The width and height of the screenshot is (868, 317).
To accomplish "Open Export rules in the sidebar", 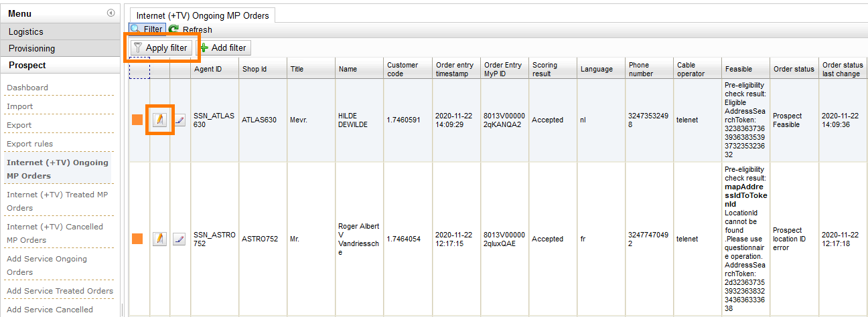I will pyautogui.click(x=29, y=144).
